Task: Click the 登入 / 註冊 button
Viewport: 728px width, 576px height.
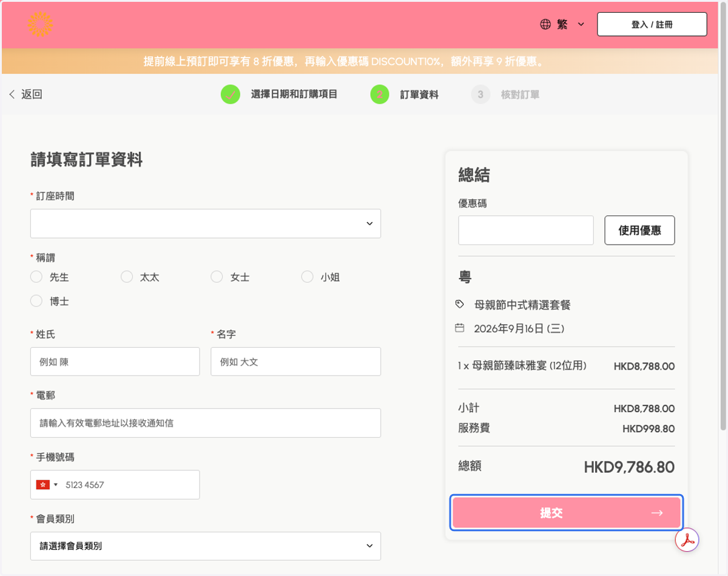Action: click(652, 24)
